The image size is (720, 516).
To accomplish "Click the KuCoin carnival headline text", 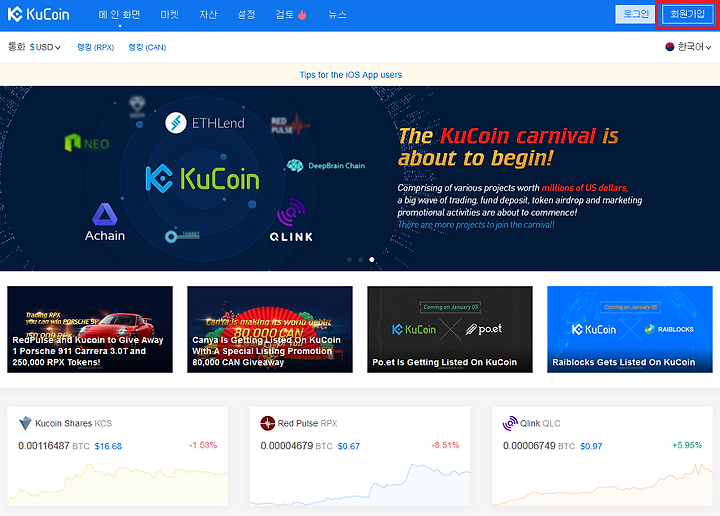I will pyautogui.click(x=508, y=147).
